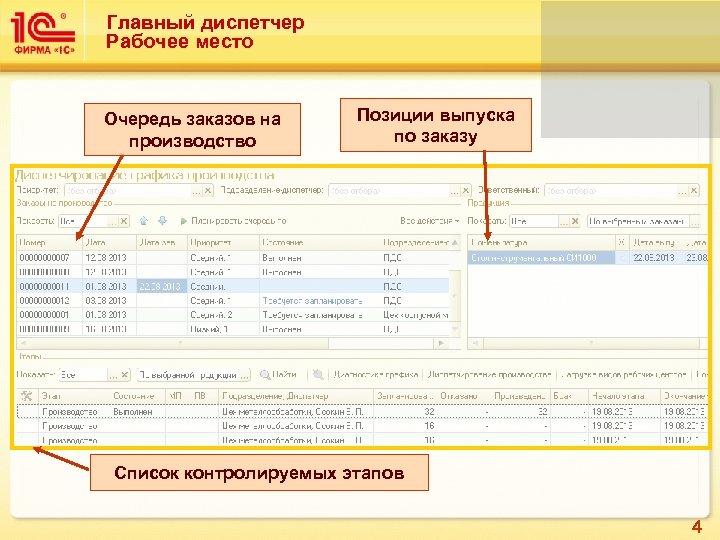Click products table horizontal scrollbar
The image size is (720, 540).
(x=588, y=343)
